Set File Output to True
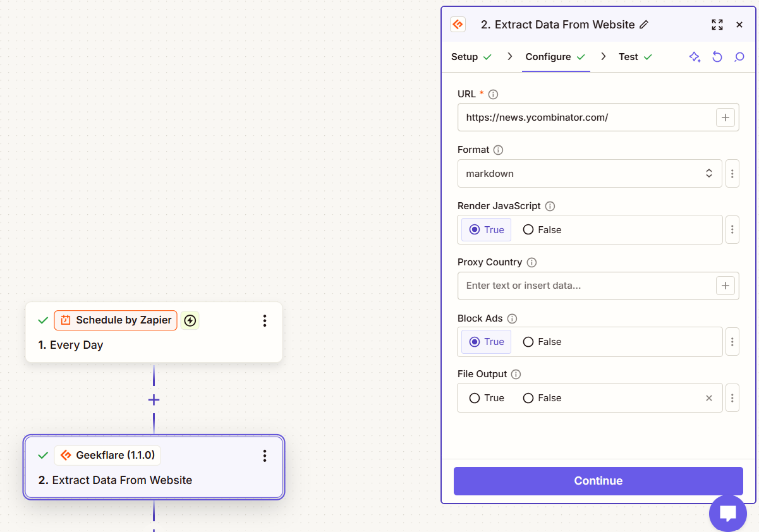Viewport: 759px width, 532px height. pyautogui.click(x=487, y=398)
